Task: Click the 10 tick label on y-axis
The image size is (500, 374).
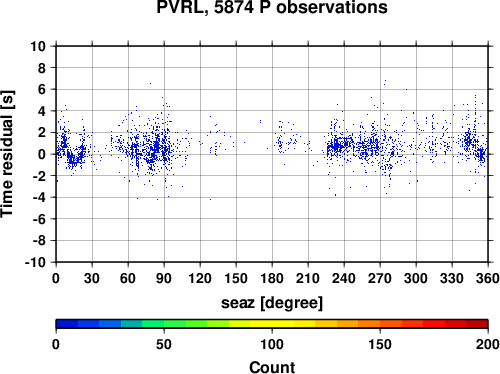Action: [38, 46]
